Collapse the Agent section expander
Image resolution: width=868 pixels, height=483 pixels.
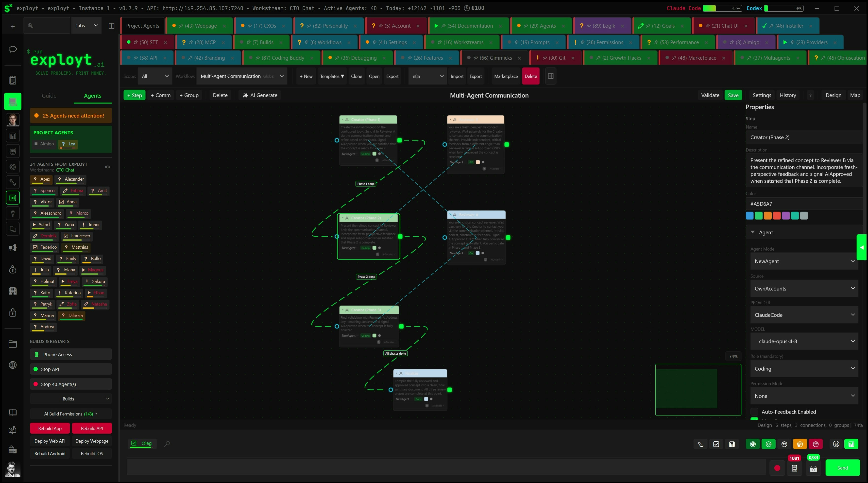click(752, 232)
